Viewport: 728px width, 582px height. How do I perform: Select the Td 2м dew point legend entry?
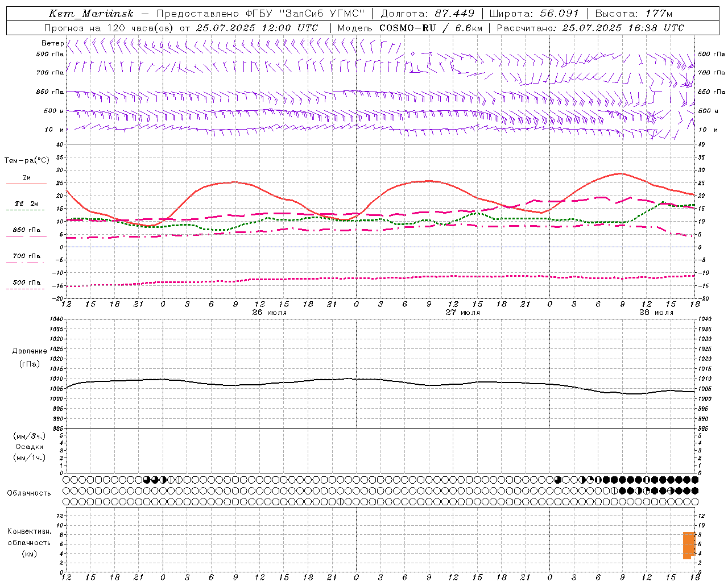pyautogui.click(x=26, y=203)
